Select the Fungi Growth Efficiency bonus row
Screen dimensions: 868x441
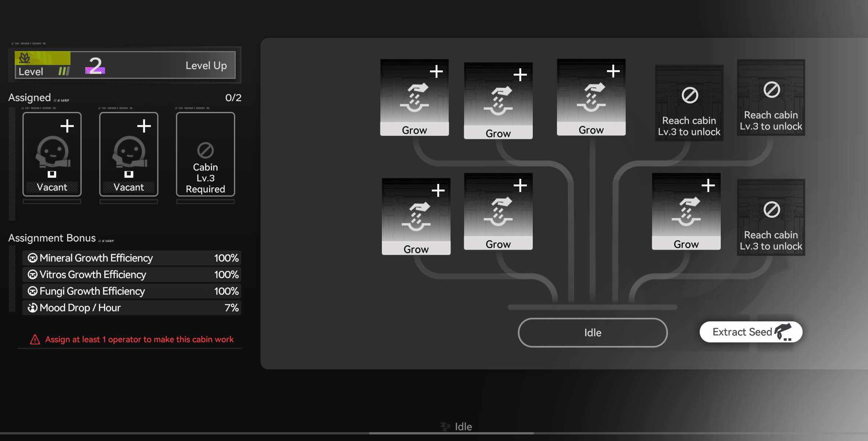[131, 291]
